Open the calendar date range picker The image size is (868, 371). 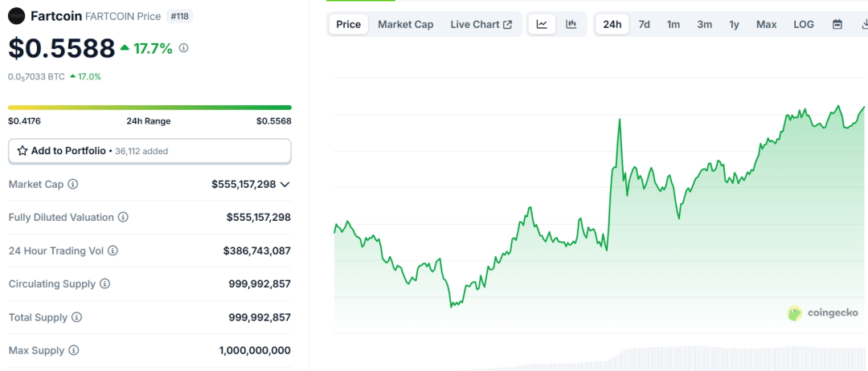click(x=837, y=24)
